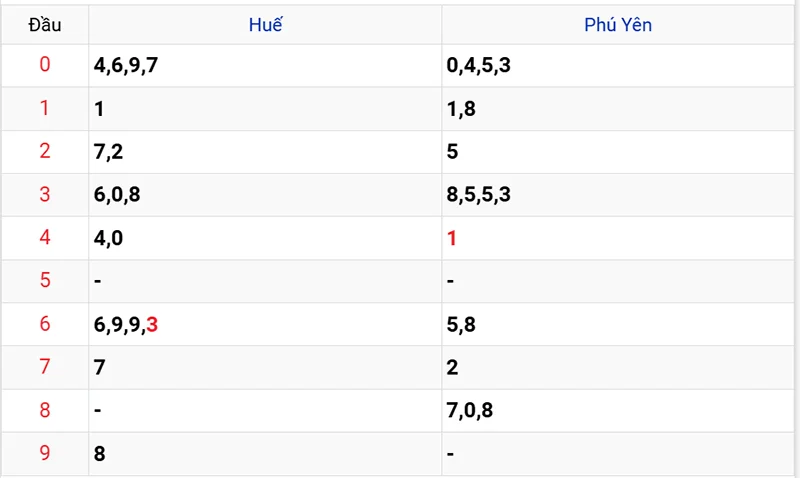Select row label 3 in Đầu column
800x478 pixels.
tap(44, 195)
